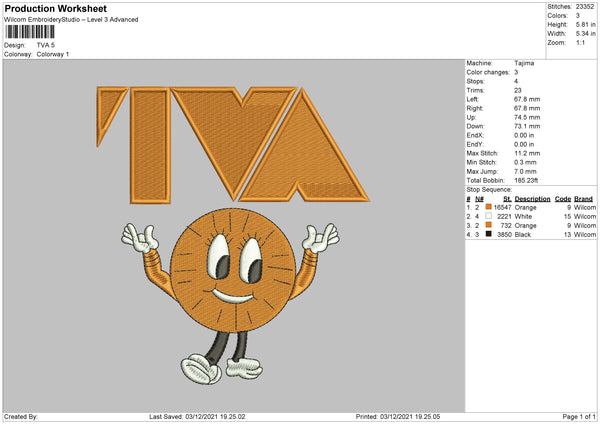
Task: Click the barcode under the worksheet title
Action: (x=30, y=32)
